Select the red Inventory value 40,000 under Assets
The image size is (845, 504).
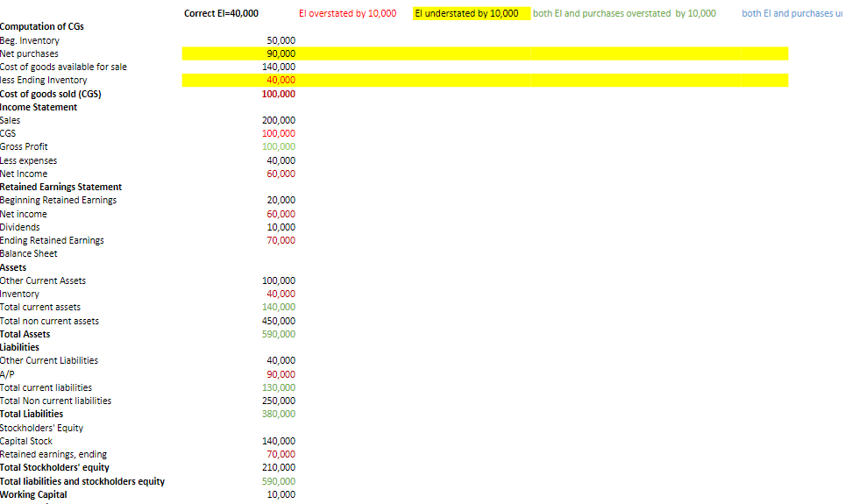pos(280,294)
